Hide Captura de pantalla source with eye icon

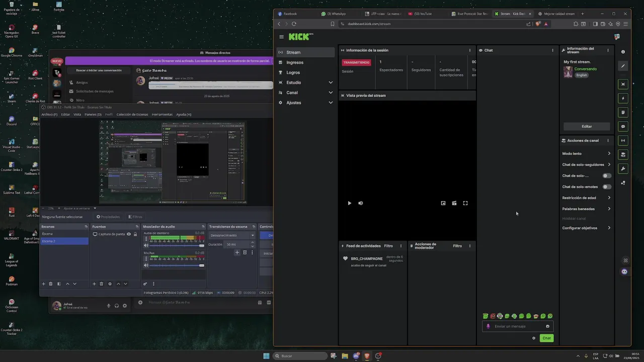(129, 234)
